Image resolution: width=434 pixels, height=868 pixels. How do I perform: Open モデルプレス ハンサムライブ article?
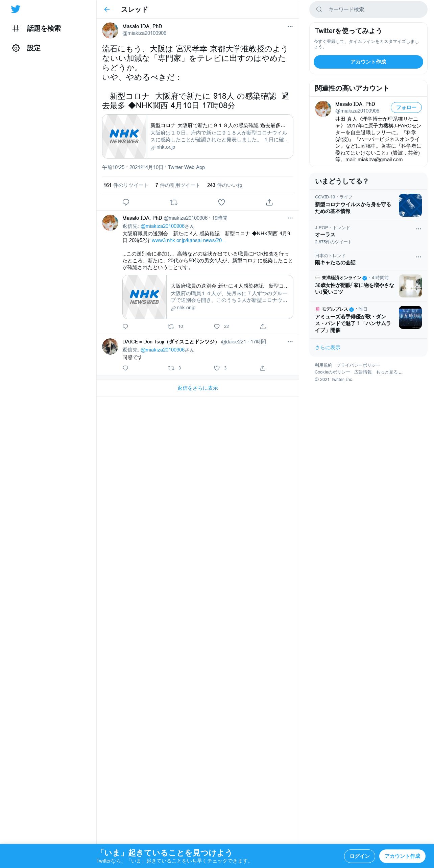click(368, 320)
